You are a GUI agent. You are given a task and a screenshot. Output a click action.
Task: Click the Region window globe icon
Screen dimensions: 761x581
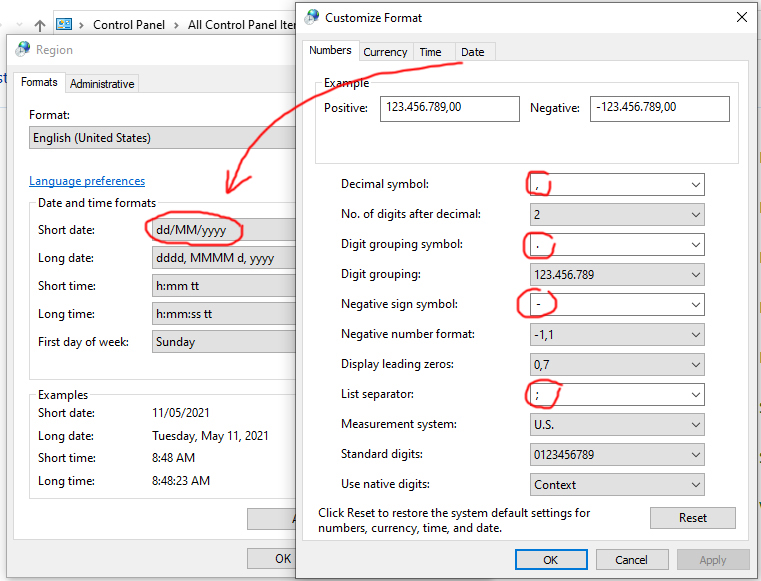click(22, 49)
